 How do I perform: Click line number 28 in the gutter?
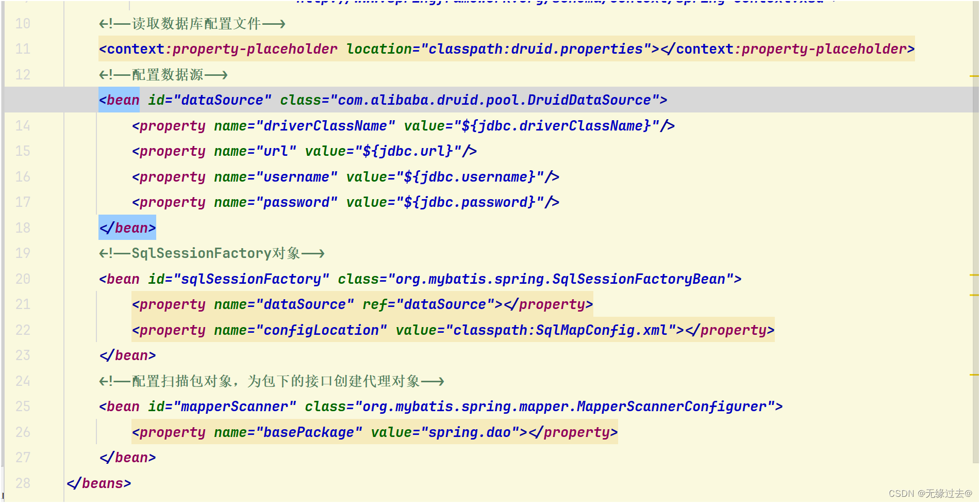pos(23,483)
